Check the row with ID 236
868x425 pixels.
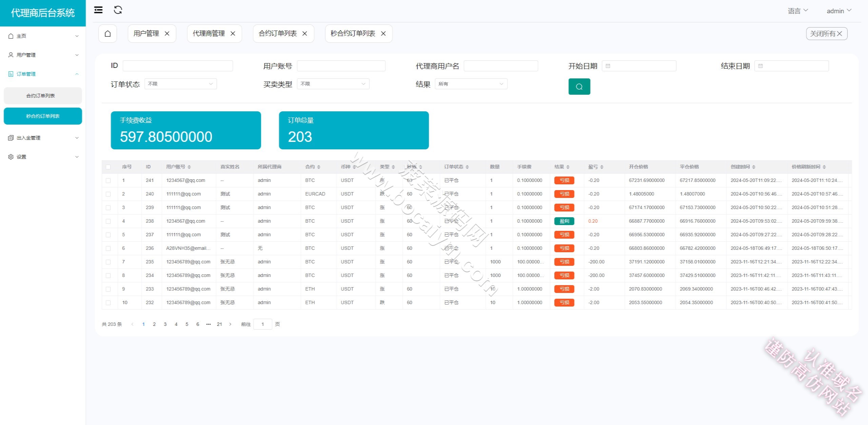108,248
